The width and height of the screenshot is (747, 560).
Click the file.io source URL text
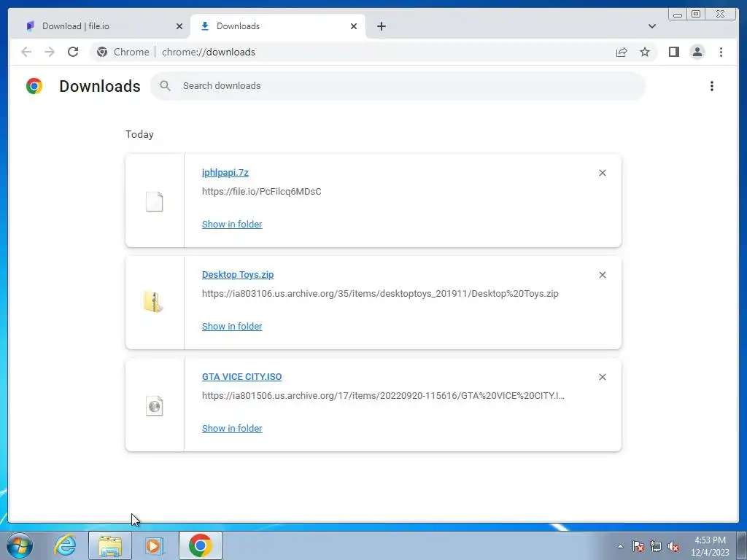click(262, 192)
